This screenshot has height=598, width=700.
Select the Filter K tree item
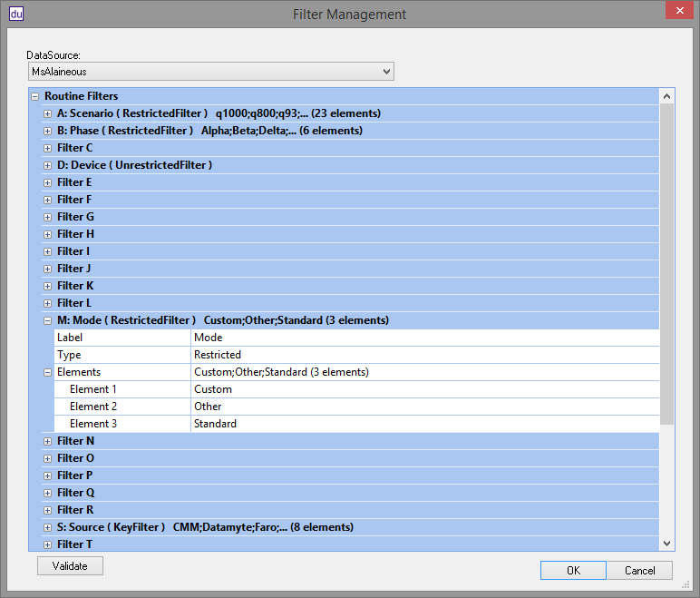(75, 286)
